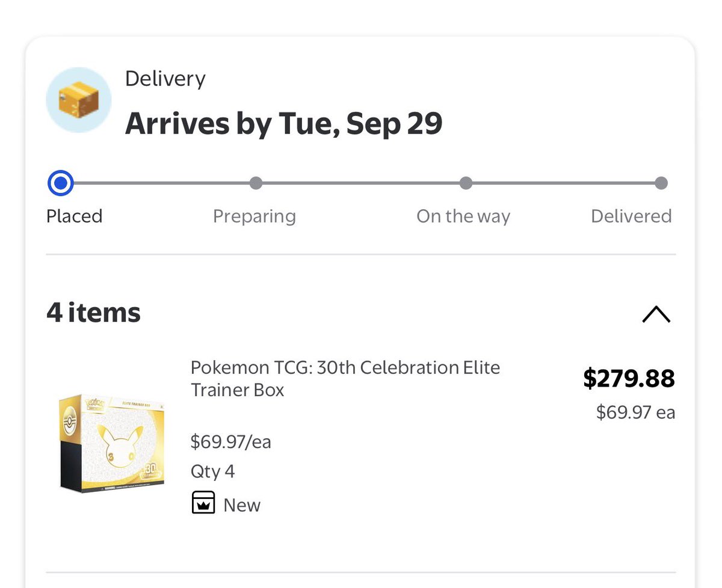The width and height of the screenshot is (722, 588).
Task: Click the New condition label
Action: 242,504
